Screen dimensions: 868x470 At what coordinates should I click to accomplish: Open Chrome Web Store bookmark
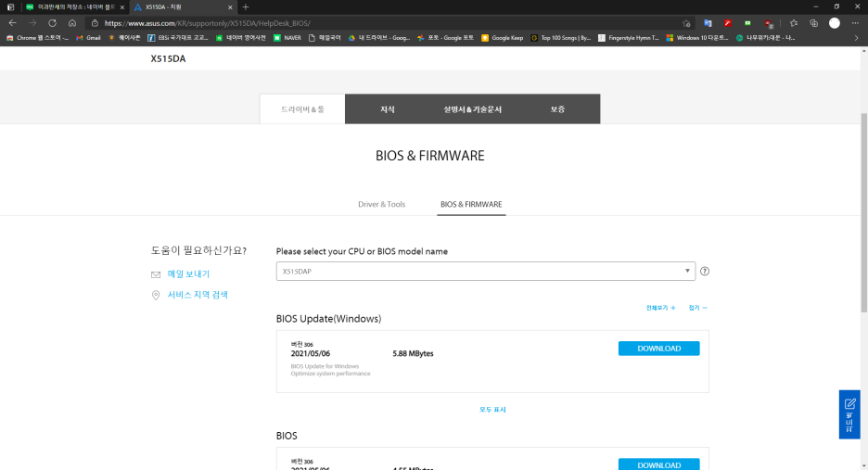click(38, 38)
